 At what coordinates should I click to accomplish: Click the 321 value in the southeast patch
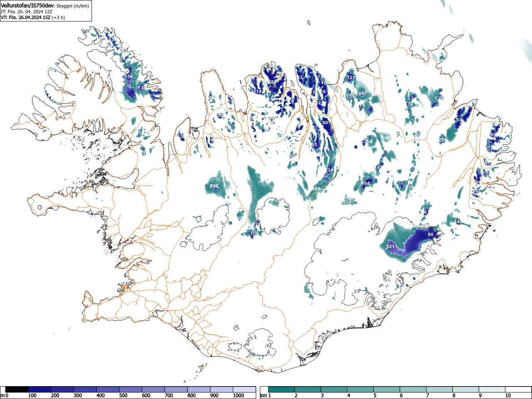[390, 247]
